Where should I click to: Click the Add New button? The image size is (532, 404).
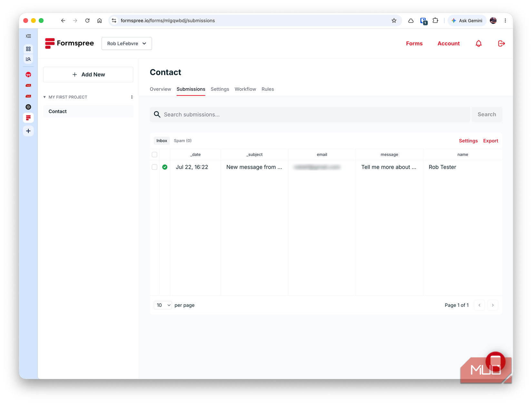pos(88,75)
